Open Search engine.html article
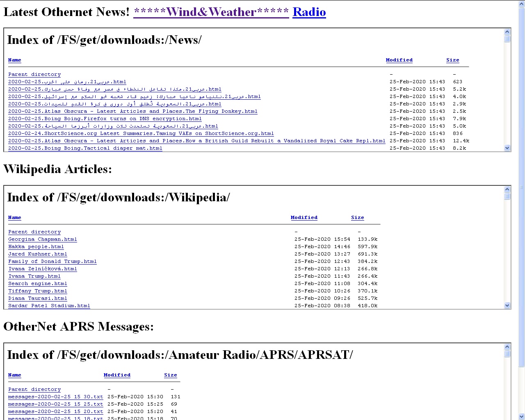The image size is (525, 420). (x=38, y=283)
